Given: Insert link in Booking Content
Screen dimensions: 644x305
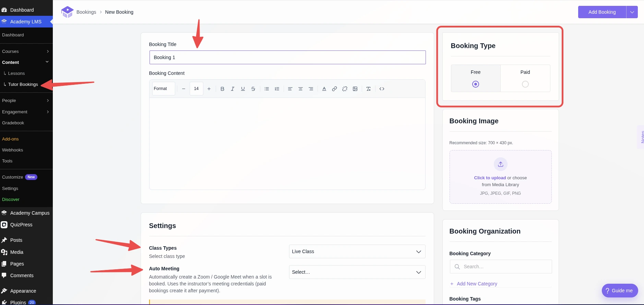Looking at the screenshot, I should point(334,89).
